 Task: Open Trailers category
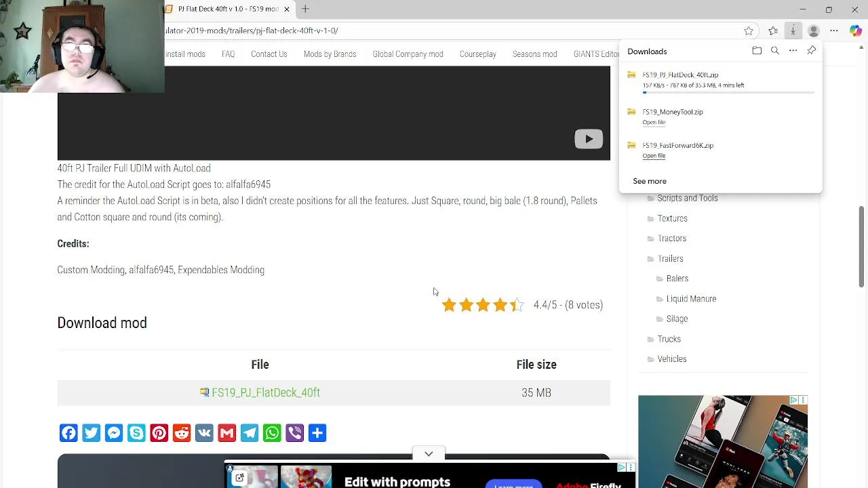[670, 258]
